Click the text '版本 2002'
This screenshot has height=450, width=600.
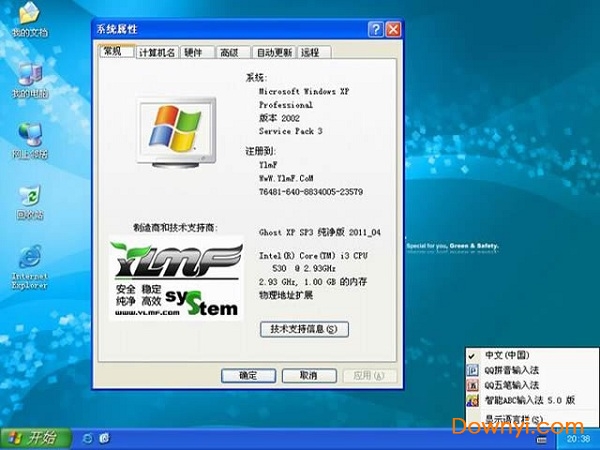tap(279, 118)
